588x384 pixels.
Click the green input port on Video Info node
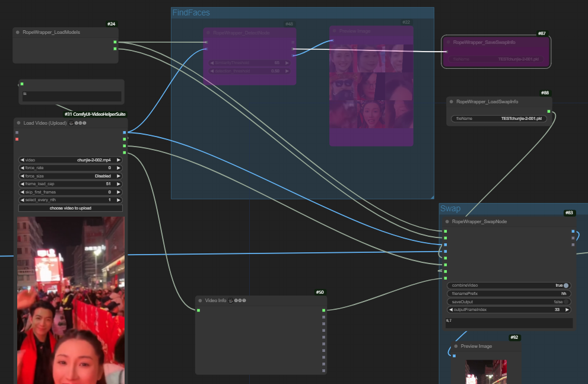[x=198, y=310]
